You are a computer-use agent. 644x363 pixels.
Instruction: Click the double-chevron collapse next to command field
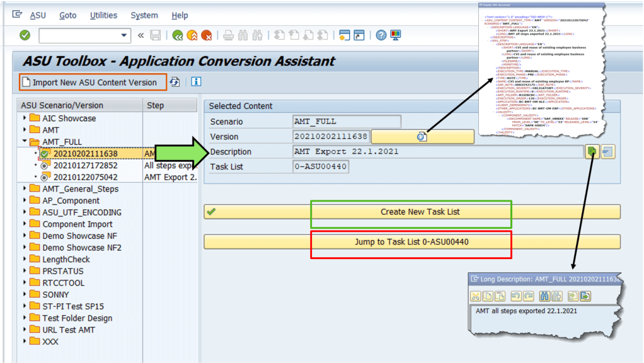click(141, 35)
